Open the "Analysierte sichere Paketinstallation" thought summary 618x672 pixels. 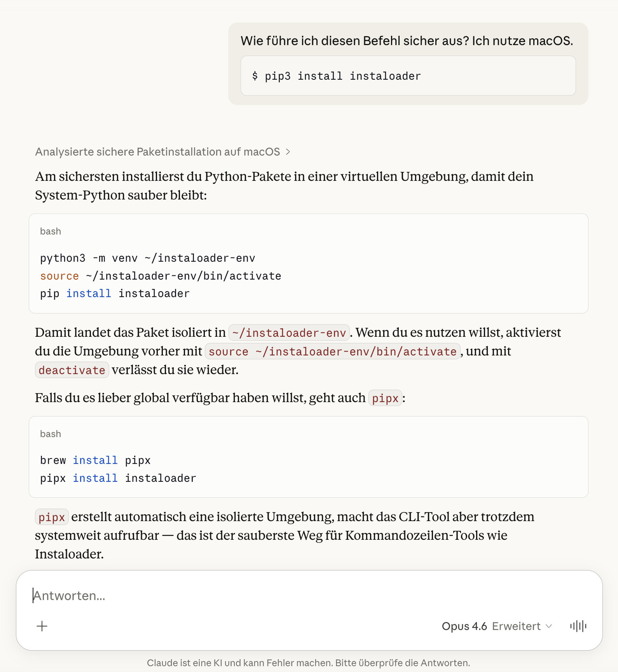click(157, 152)
